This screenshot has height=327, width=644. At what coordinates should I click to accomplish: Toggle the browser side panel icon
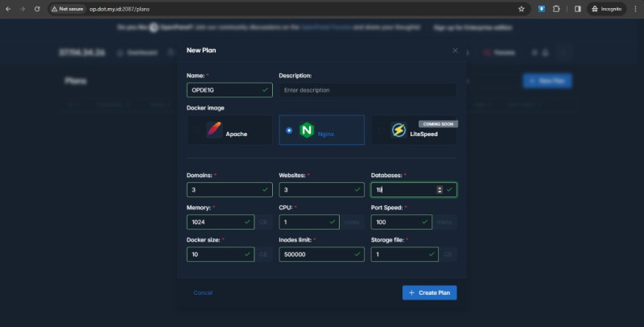click(577, 8)
